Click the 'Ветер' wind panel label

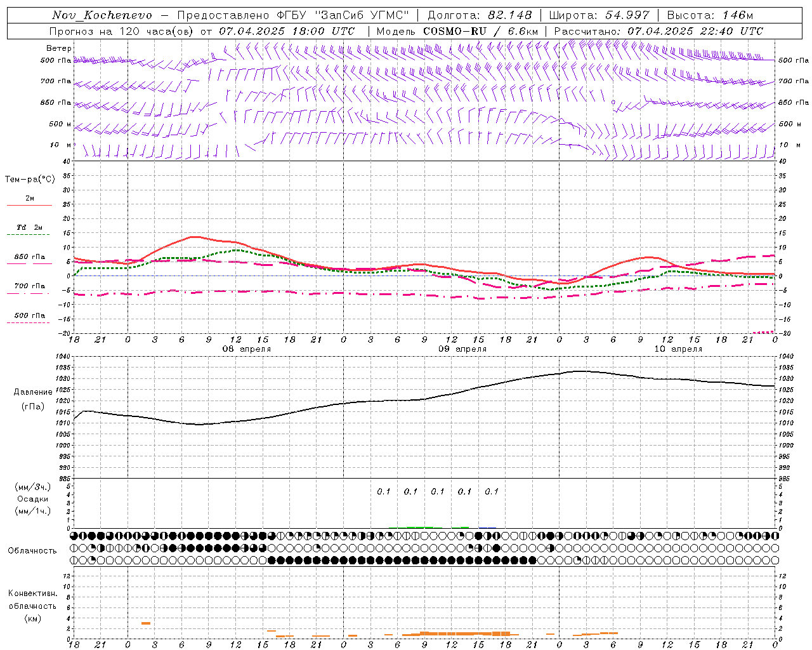59,48
